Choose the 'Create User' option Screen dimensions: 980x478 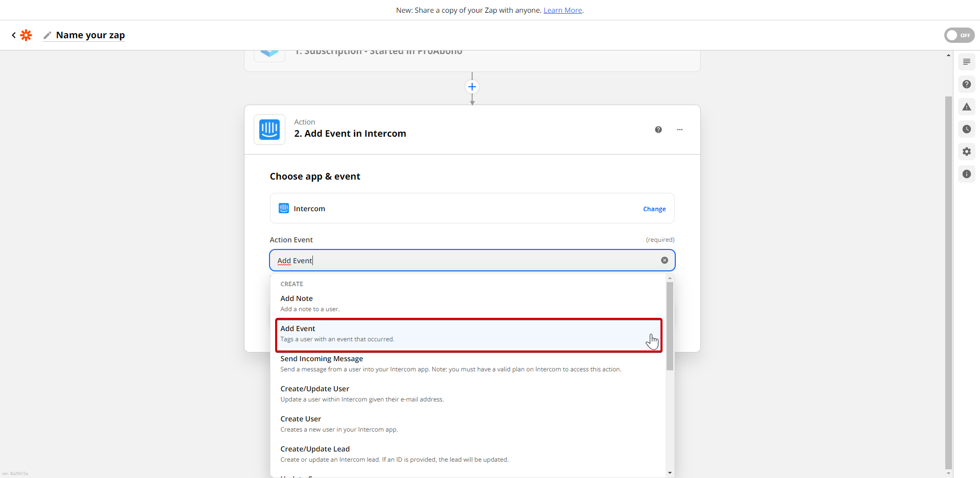click(469, 424)
